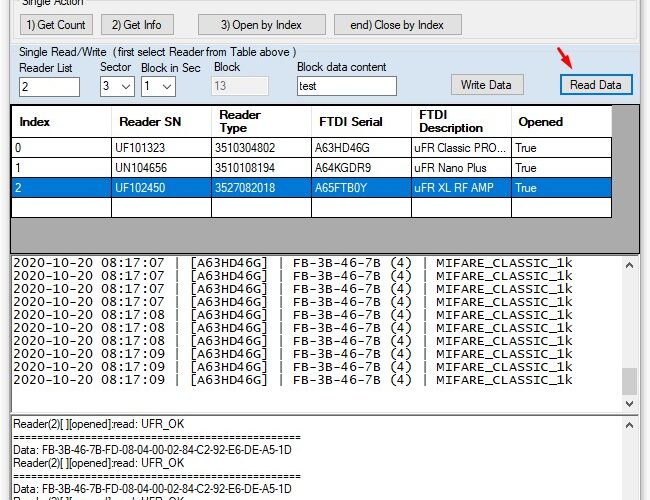
Task: Open the Sector dropdown
Action: point(117,86)
